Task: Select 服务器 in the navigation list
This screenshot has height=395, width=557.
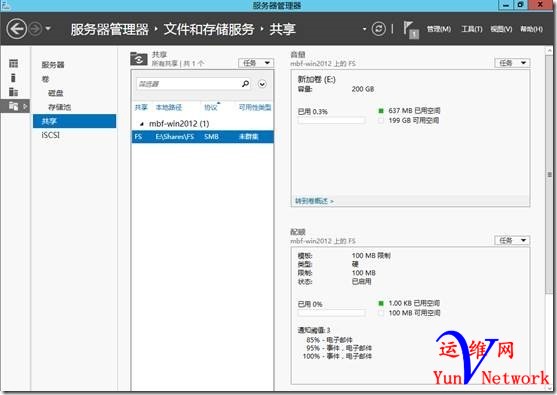Action: tap(53, 65)
